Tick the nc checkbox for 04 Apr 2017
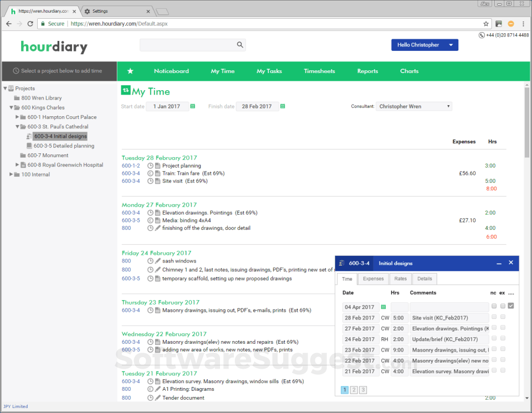 coord(494,306)
